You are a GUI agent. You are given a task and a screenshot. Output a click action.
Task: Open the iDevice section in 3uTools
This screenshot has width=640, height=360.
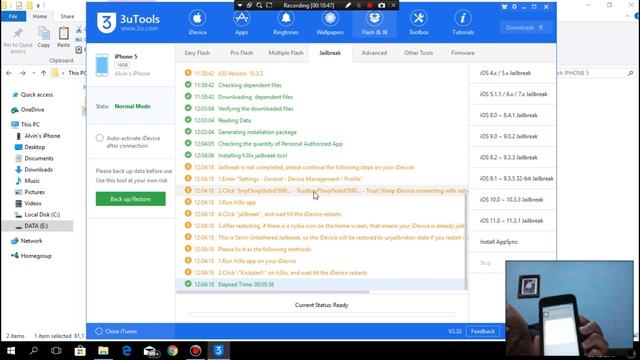(198, 23)
